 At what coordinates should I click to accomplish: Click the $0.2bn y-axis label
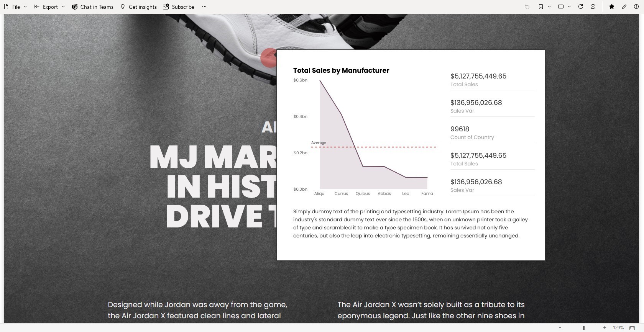pyautogui.click(x=300, y=153)
